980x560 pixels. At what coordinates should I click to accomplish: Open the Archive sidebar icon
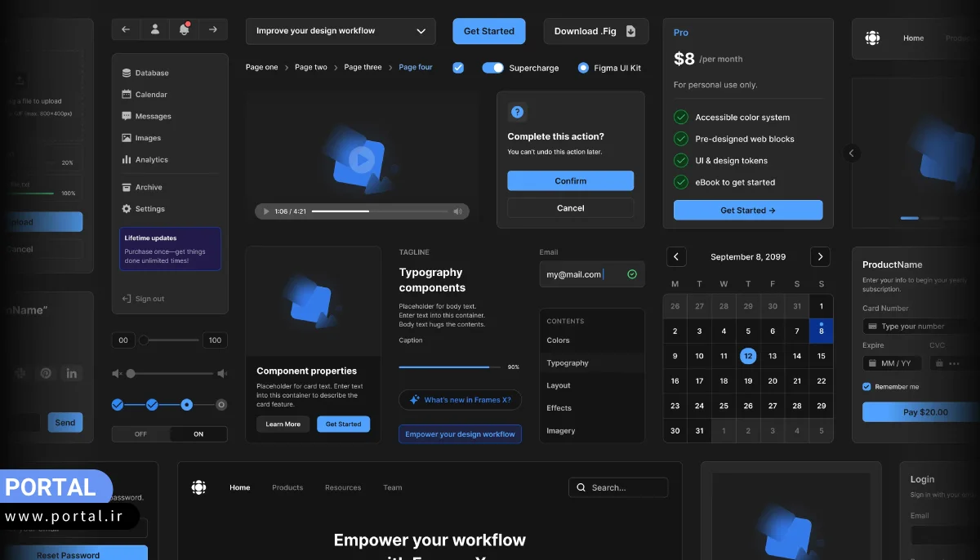(x=127, y=187)
